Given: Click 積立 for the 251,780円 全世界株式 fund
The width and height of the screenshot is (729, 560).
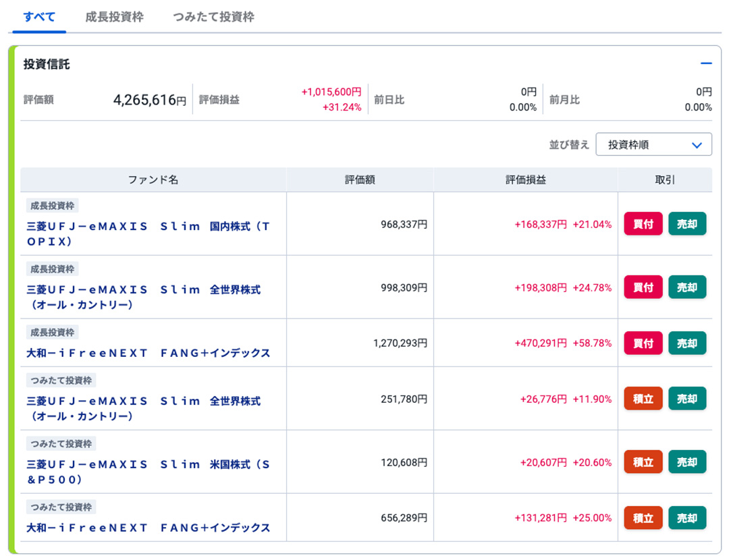Looking at the screenshot, I should 643,399.
